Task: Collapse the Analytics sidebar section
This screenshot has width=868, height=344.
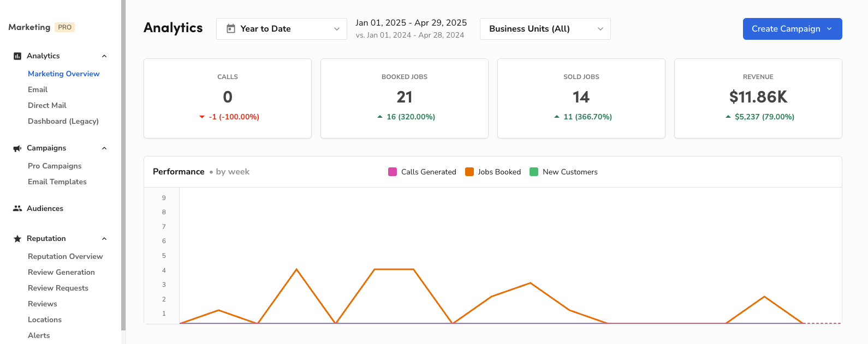Action: click(104, 56)
